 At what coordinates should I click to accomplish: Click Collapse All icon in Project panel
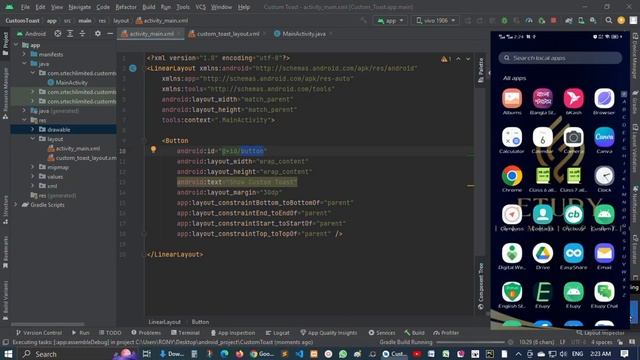click(x=82, y=33)
